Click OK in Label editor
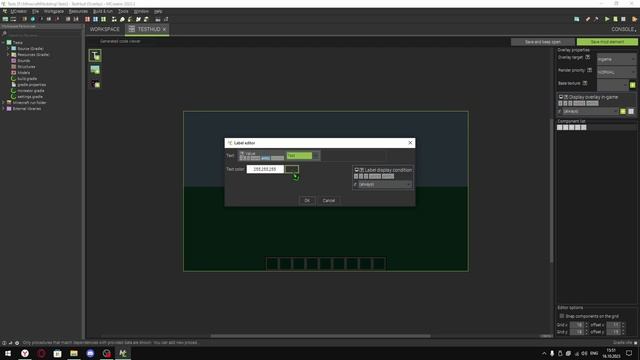 pyautogui.click(x=307, y=200)
